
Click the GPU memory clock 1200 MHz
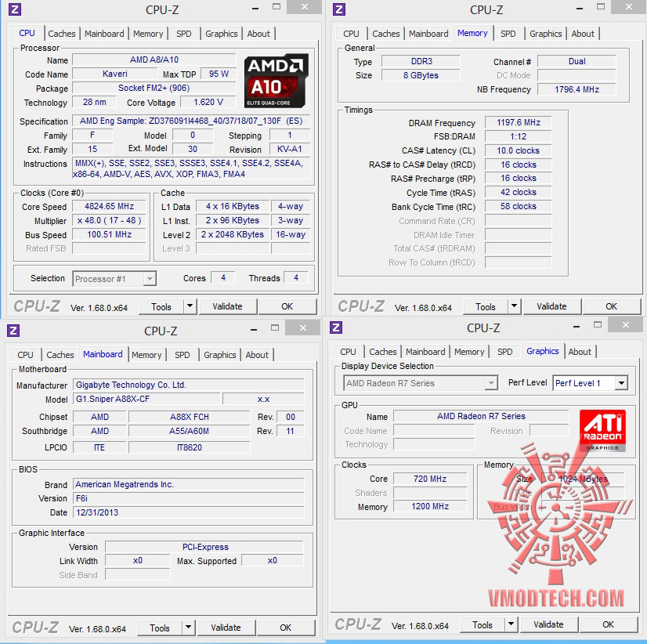click(x=430, y=506)
